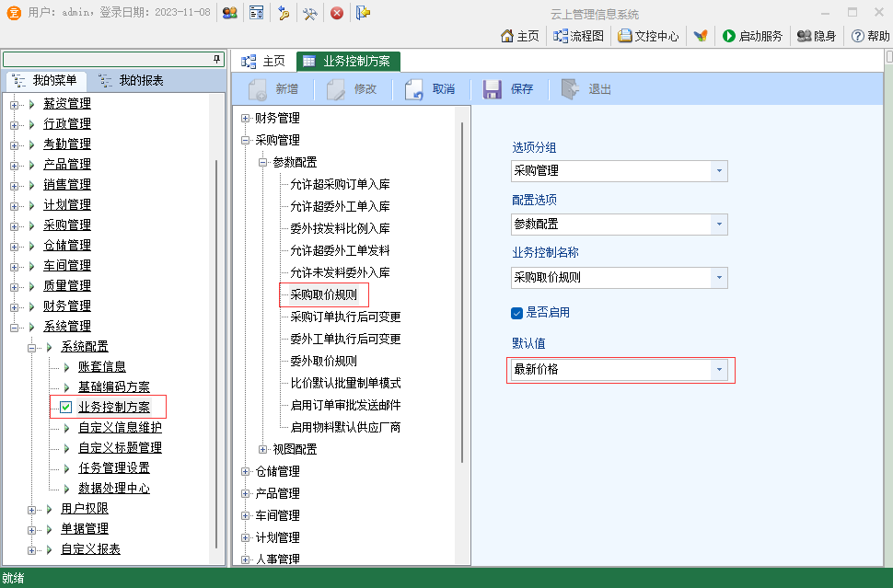Viewport: 893px width, 588px height.
Task: Open the 流程图 flowchart view
Action: [x=578, y=36]
